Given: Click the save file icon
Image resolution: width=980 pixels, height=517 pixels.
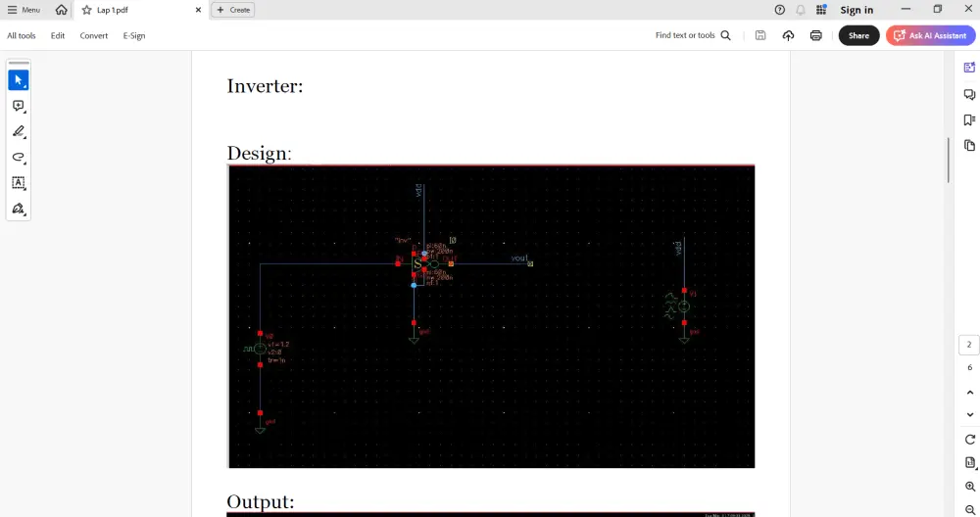Looking at the screenshot, I should click(760, 35).
